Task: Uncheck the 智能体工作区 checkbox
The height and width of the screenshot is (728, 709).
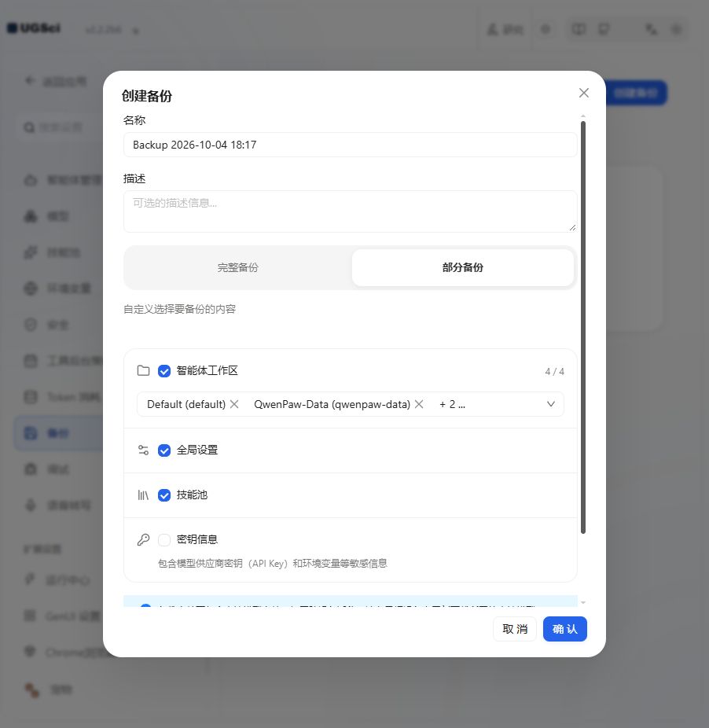Action: [164, 371]
